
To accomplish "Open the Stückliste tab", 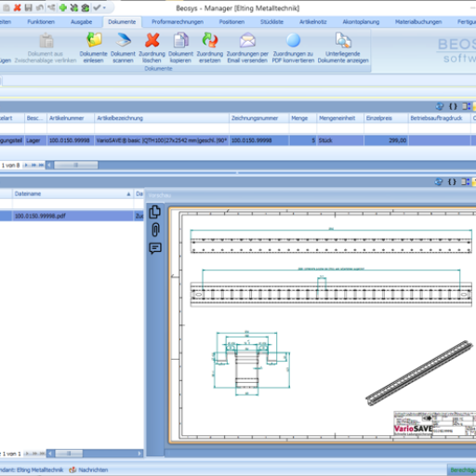I will (x=271, y=22).
